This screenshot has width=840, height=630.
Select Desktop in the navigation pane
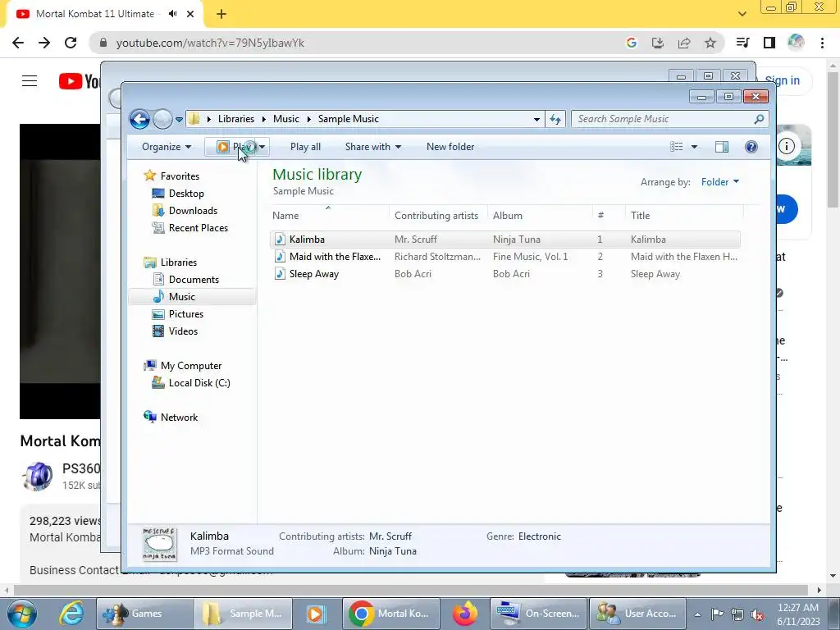coord(186,194)
